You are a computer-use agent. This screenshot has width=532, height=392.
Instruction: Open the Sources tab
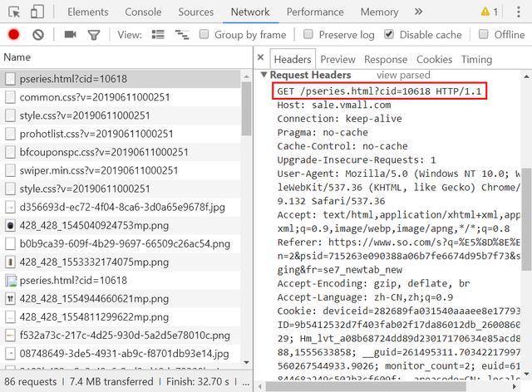pyautogui.click(x=196, y=12)
